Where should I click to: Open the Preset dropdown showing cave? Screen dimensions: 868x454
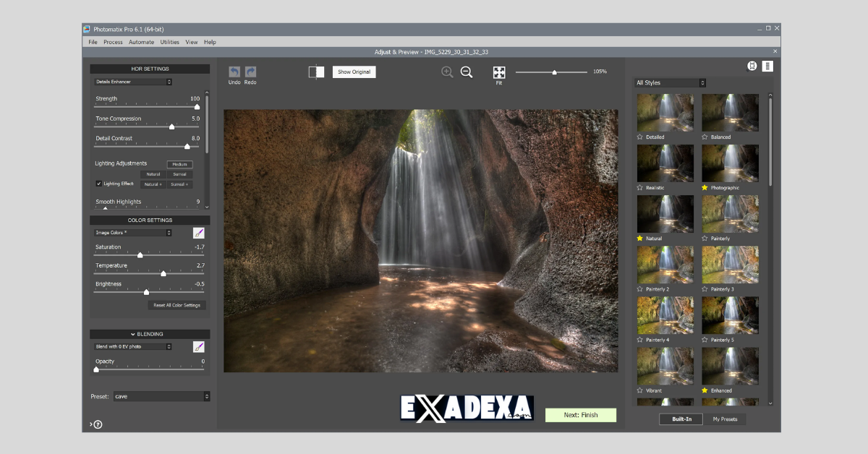(161, 396)
